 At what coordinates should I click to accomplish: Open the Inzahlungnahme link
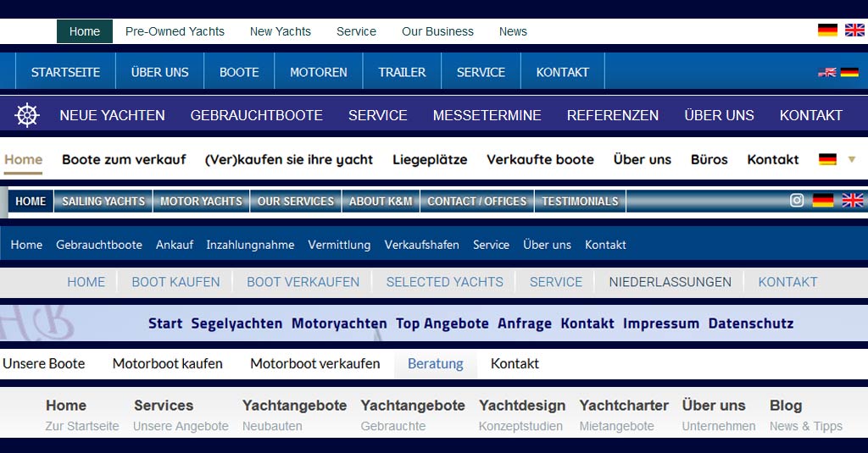(x=250, y=245)
